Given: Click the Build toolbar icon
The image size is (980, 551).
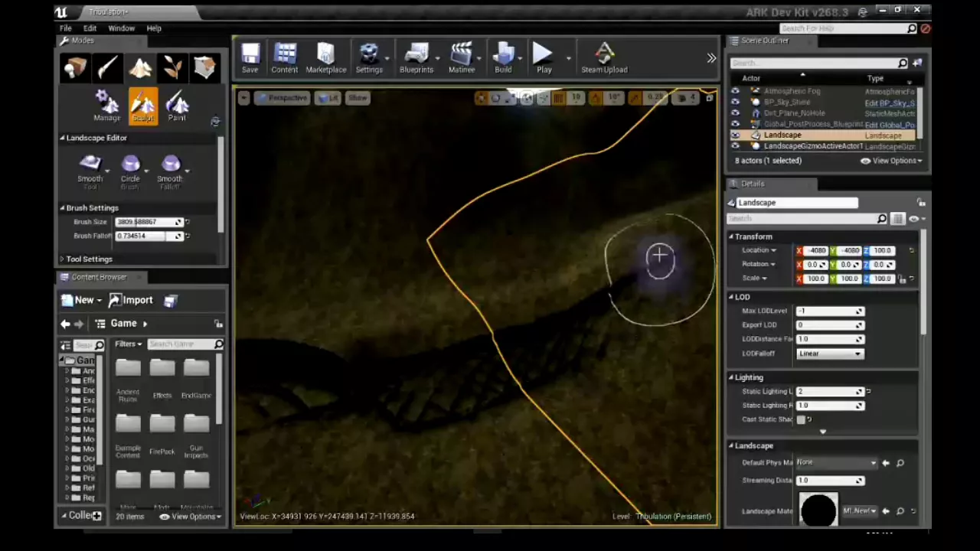Looking at the screenshot, I should click(503, 59).
